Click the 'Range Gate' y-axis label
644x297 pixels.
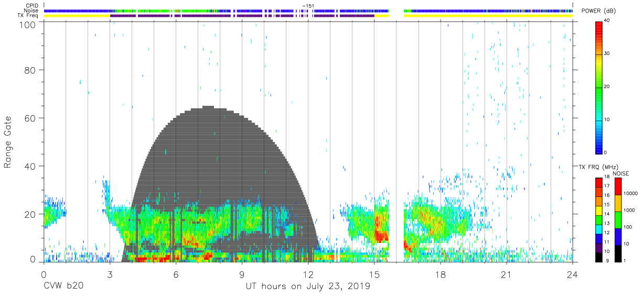point(8,142)
